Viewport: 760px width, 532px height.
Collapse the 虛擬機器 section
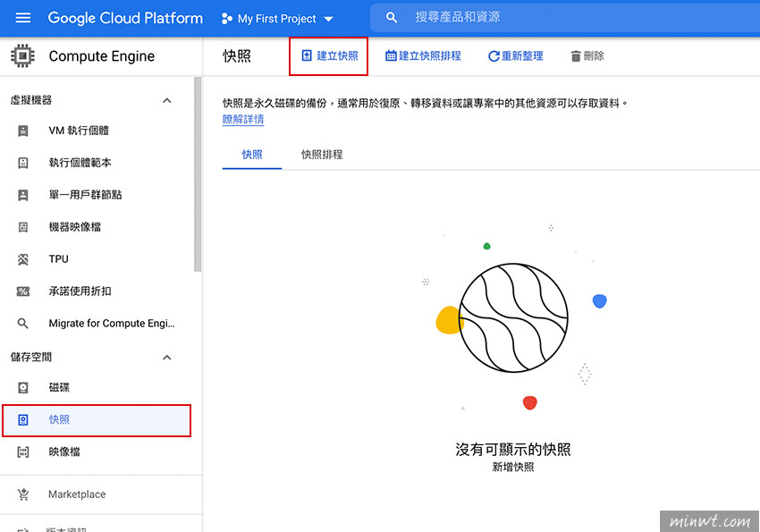click(x=166, y=100)
